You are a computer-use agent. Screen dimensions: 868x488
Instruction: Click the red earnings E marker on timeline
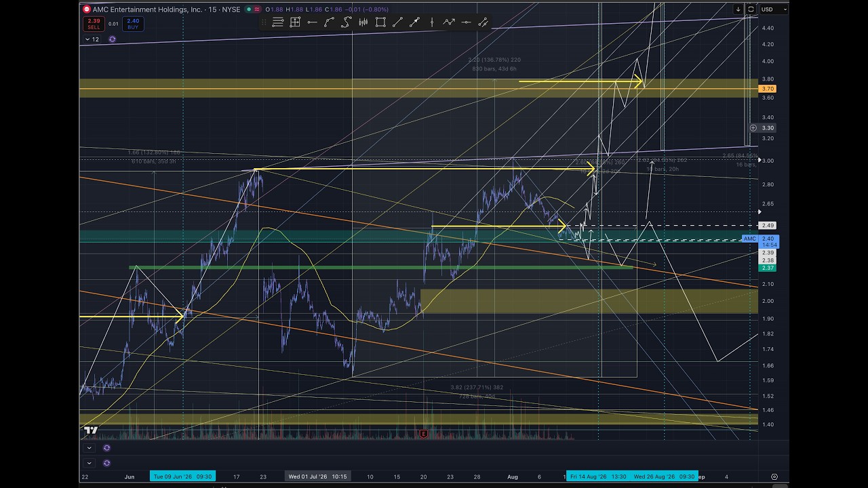click(x=424, y=434)
